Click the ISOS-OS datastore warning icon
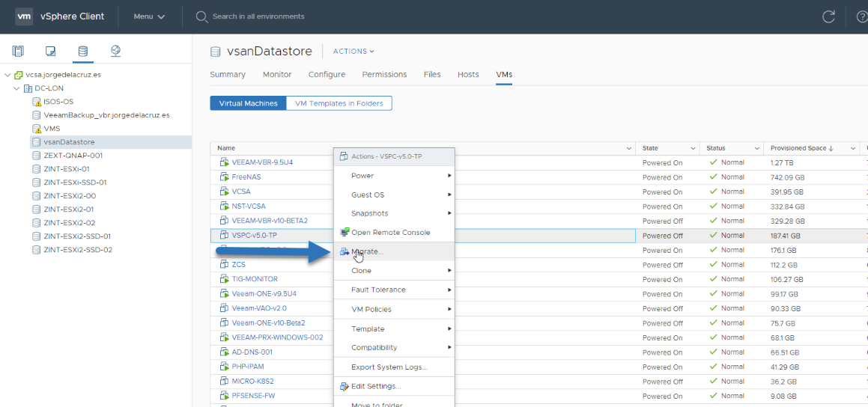The image size is (868, 407). (x=37, y=102)
